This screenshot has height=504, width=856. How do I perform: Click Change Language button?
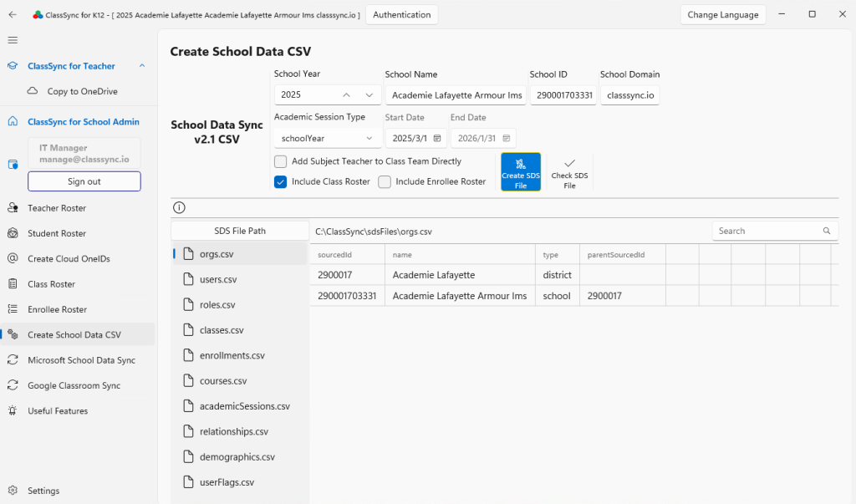(723, 15)
